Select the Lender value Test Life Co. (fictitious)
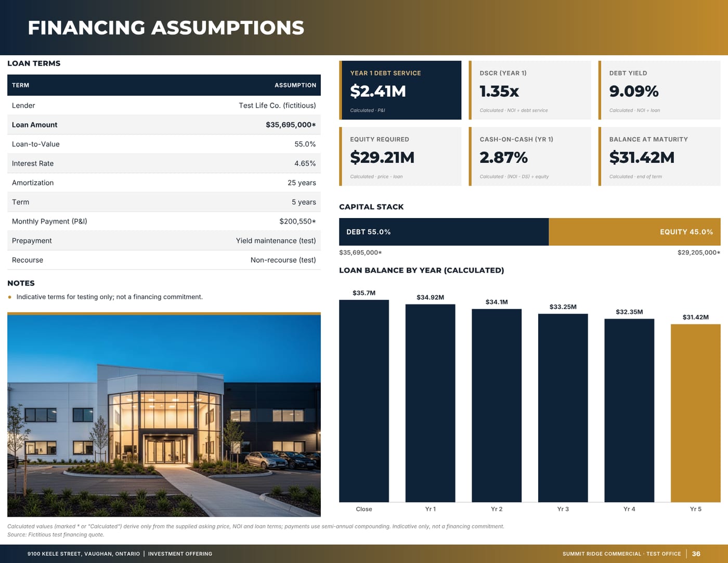The width and height of the screenshot is (728, 563). point(277,106)
